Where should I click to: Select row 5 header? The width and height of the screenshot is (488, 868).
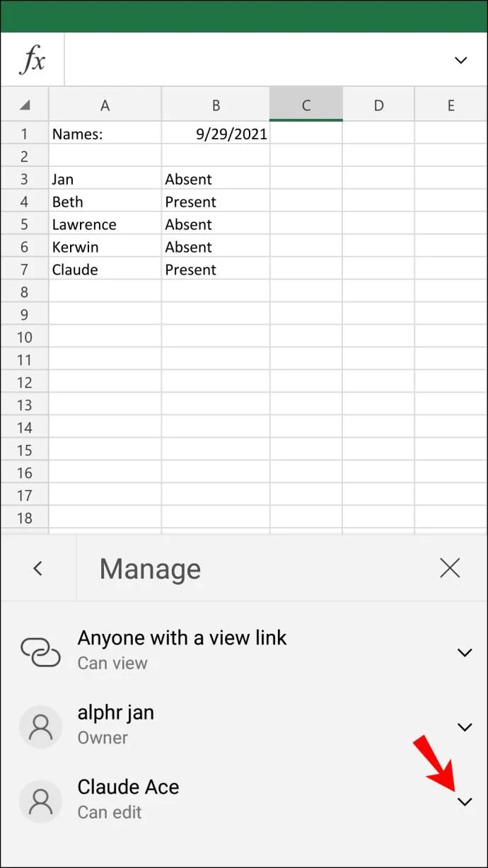pyautogui.click(x=25, y=224)
